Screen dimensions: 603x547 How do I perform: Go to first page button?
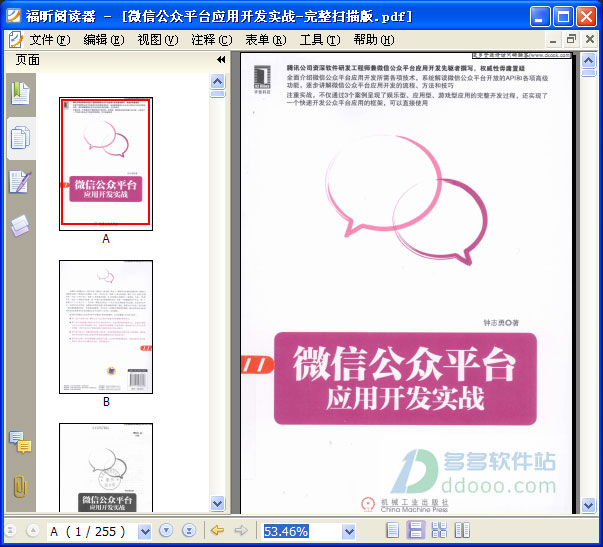pyautogui.click(x=10, y=531)
